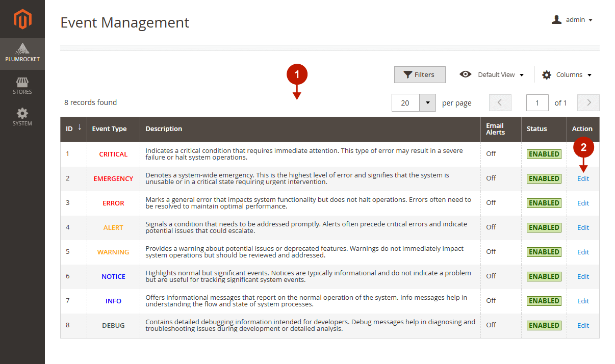The height and width of the screenshot is (364, 615).
Task: Open the Stores sidebar menu
Action: click(x=22, y=86)
